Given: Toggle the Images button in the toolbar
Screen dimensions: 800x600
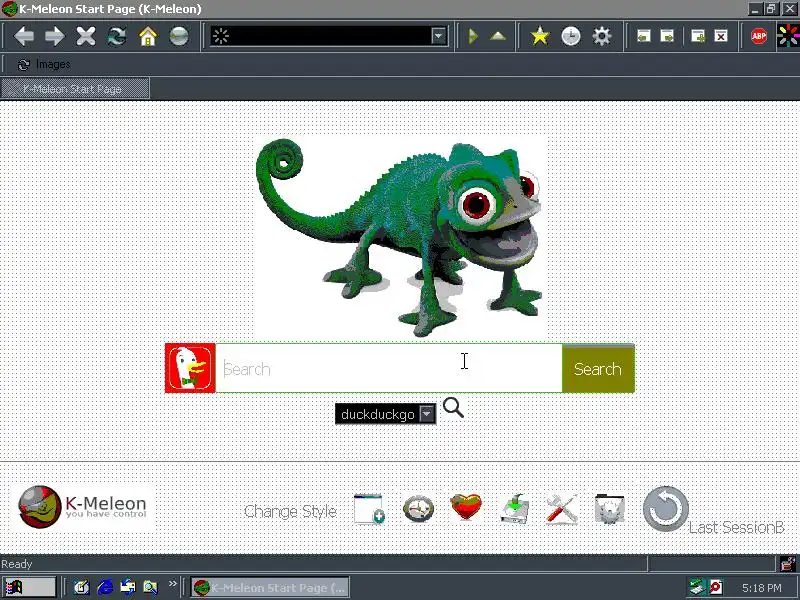Looking at the screenshot, I should 44,64.
